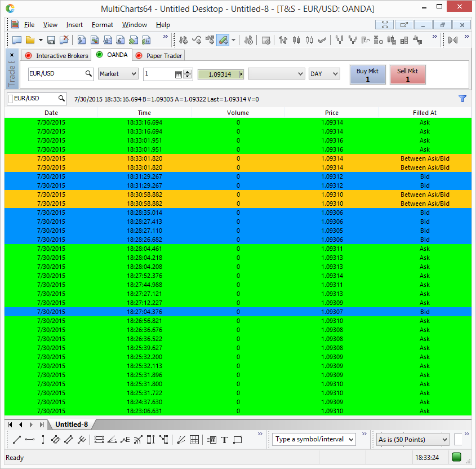This screenshot has width=476, height=469.
Task: Open the quantity calculator icon
Action: click(179, 75)
